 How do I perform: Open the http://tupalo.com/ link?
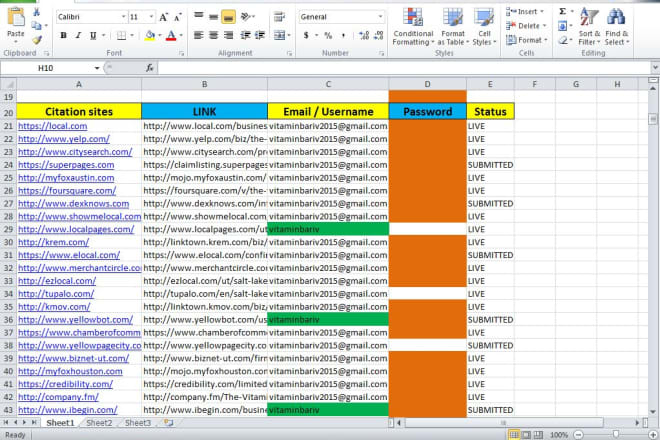[x=56, y=294]
